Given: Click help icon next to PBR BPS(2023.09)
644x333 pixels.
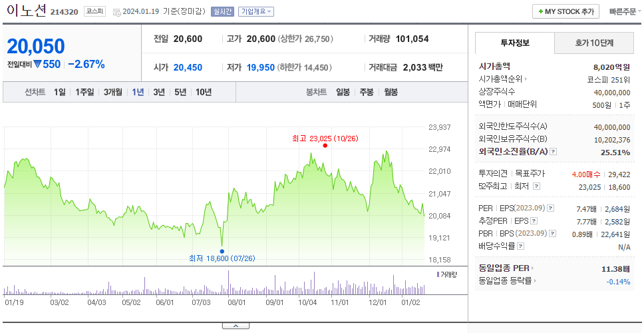Looking at the screenshot, I should click(x=553, y=234).
